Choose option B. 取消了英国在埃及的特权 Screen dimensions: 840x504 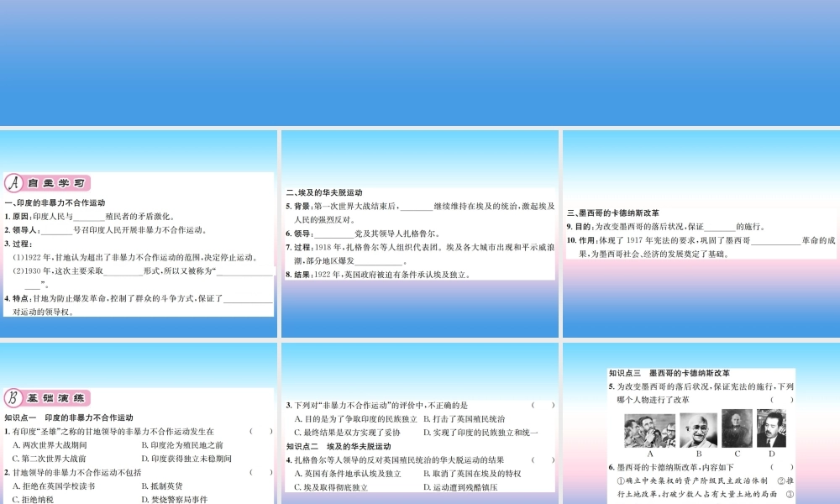coord(472,474)
